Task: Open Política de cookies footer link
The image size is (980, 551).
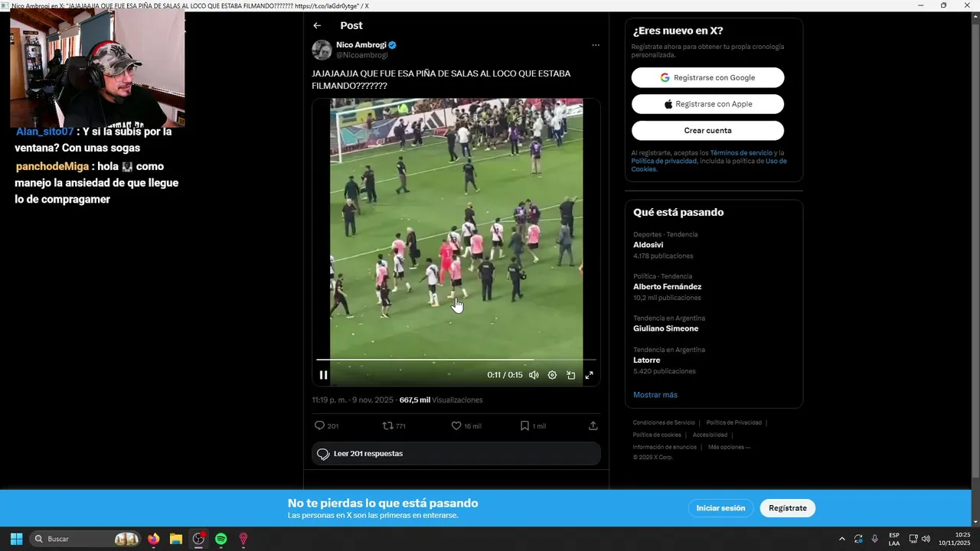Action: (x=657, y=435)
